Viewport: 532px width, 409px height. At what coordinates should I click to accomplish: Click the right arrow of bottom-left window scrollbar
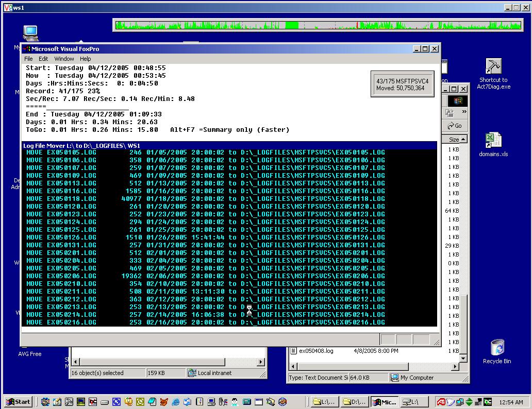[261, 362]
